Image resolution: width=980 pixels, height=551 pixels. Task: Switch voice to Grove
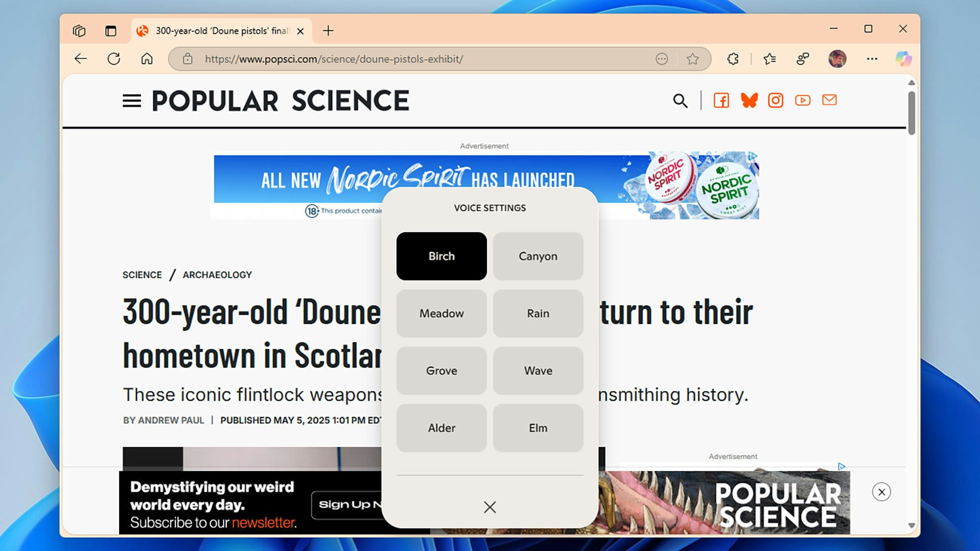pyautogui.click(x=441, y=371)
